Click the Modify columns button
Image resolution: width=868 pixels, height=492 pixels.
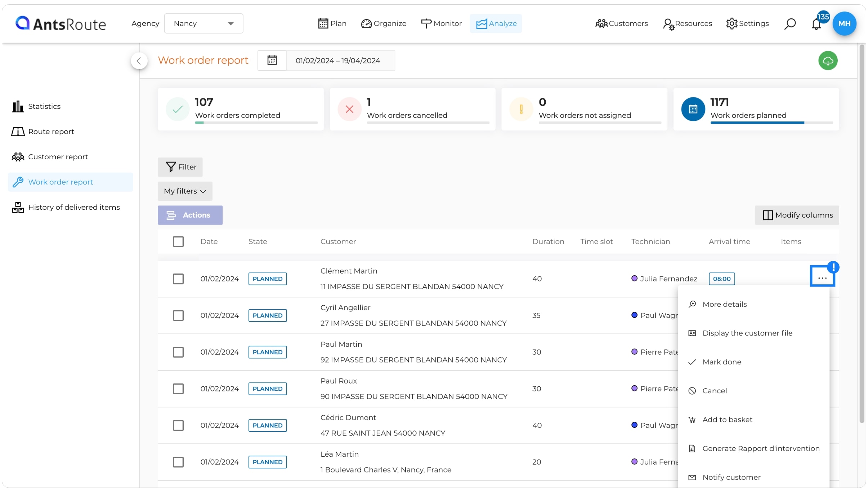[797, 215]
